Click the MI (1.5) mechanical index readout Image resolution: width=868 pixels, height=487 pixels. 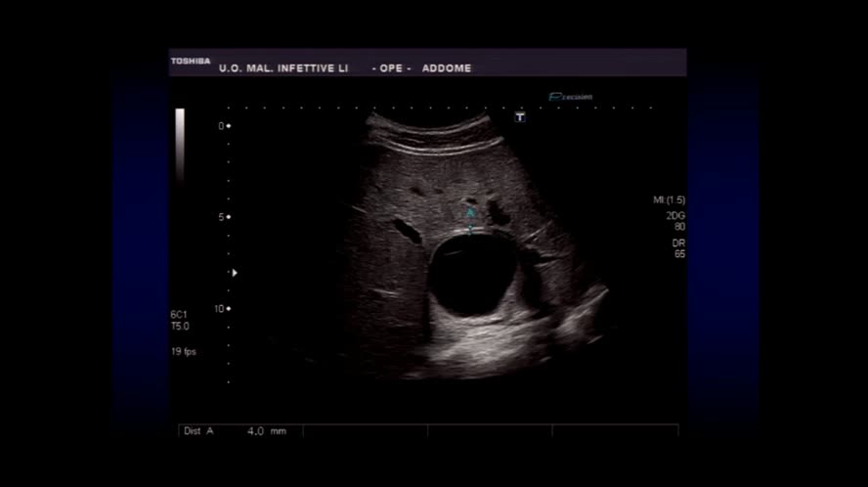click(669, 200)
